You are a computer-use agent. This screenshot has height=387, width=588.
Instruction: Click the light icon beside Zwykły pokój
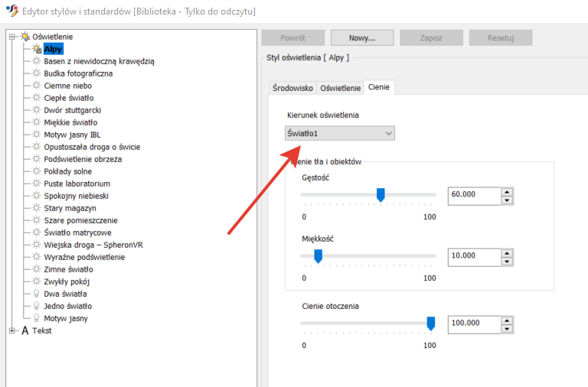point(37,281)
